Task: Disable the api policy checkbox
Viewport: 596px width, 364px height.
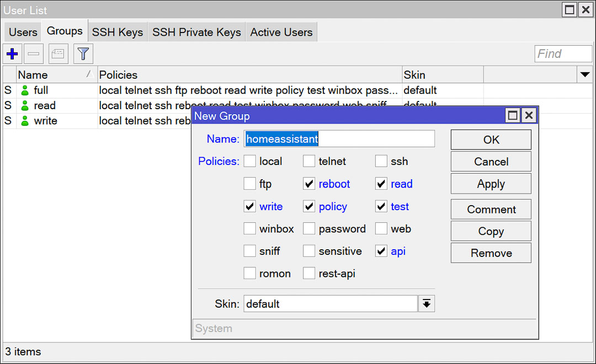Action: [381, 251]
